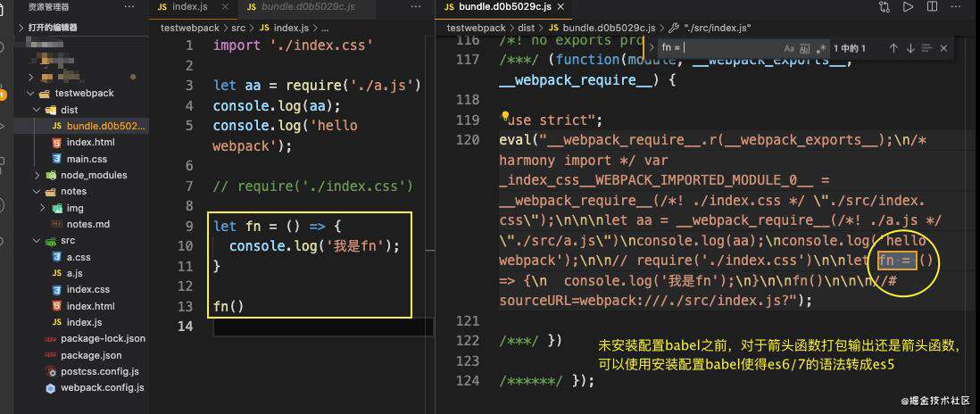Image resolution: width=980 pixels, height=414 pixels.
Task: Close the find widget
Action: [x=943, y=48]
